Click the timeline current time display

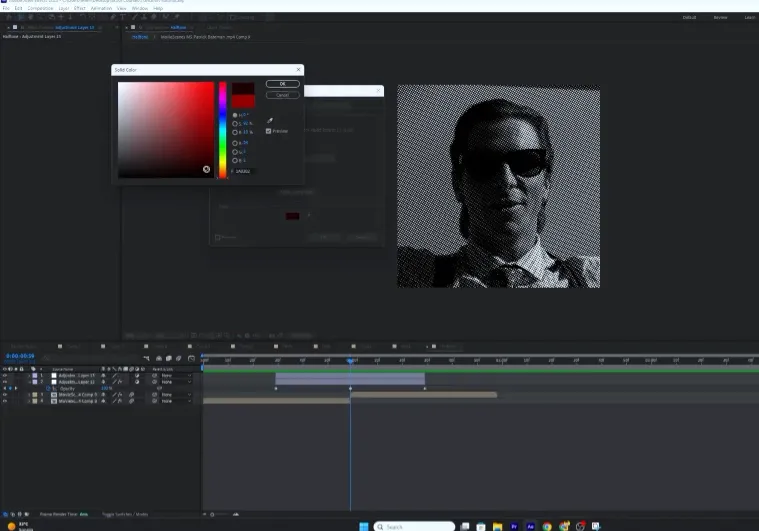tap(20, 356)
